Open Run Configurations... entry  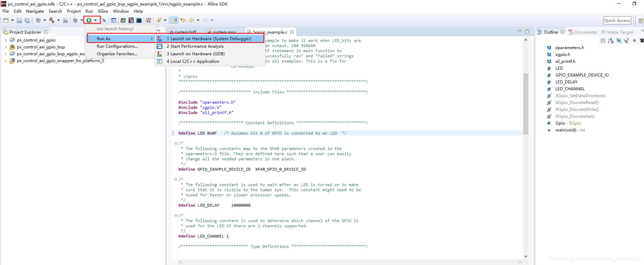coord(120,46)
